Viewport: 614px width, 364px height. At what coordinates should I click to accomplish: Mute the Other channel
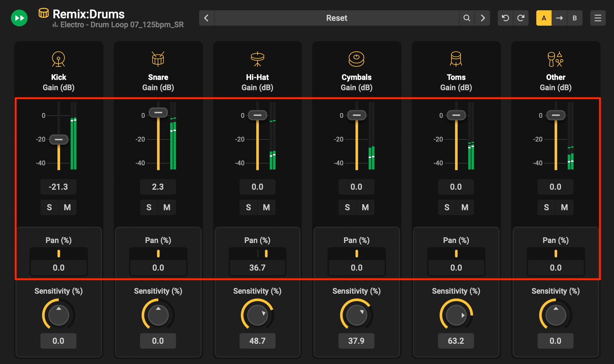tap(565, 207)
